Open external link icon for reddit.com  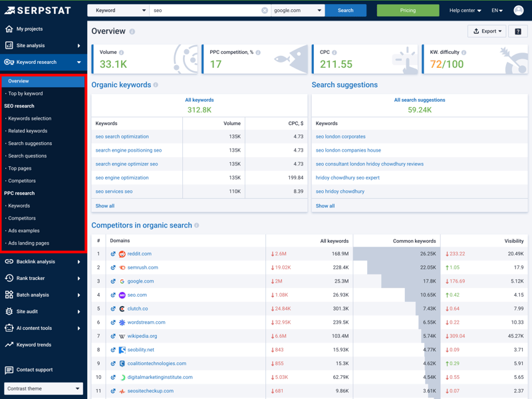(113, 254)
